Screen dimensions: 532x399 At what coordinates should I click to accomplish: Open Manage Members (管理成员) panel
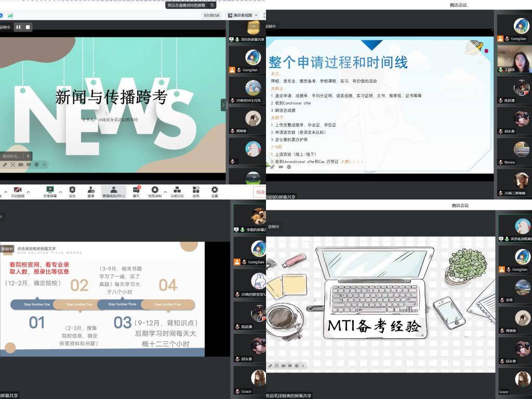[x=113, y=191]
